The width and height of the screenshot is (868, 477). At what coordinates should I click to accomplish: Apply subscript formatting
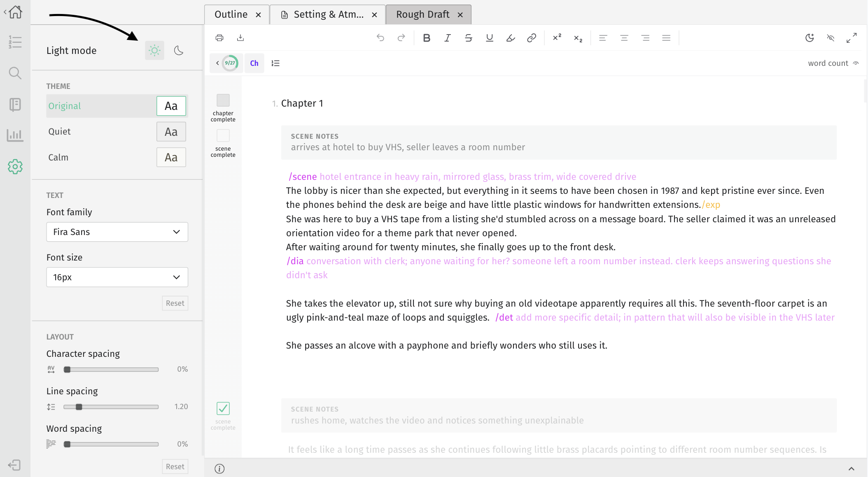click(578, 38)
